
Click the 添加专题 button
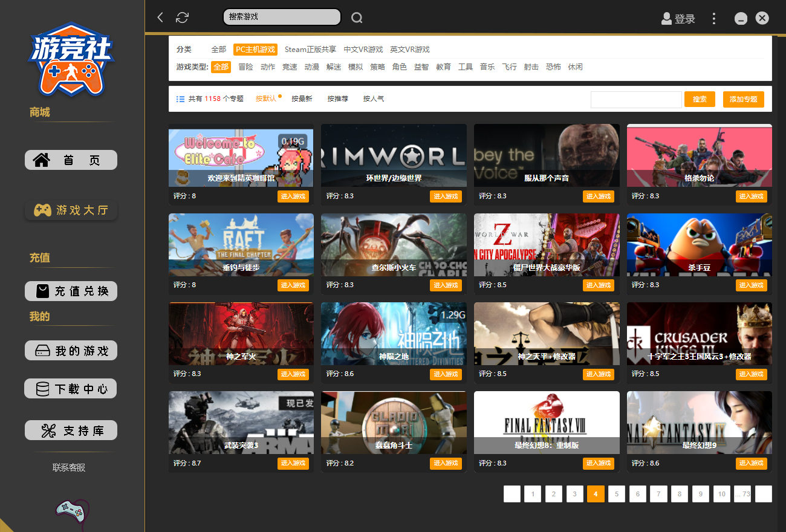[744, 99]
